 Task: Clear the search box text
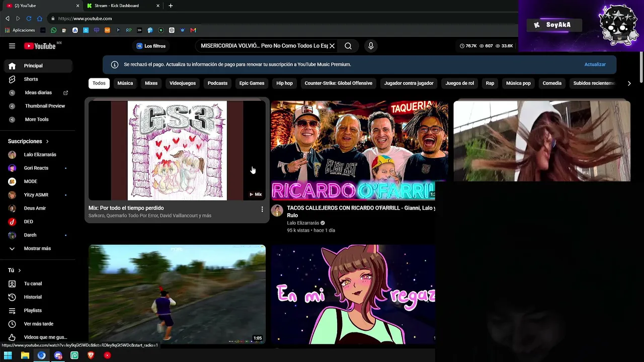click(x=332, y=46)
